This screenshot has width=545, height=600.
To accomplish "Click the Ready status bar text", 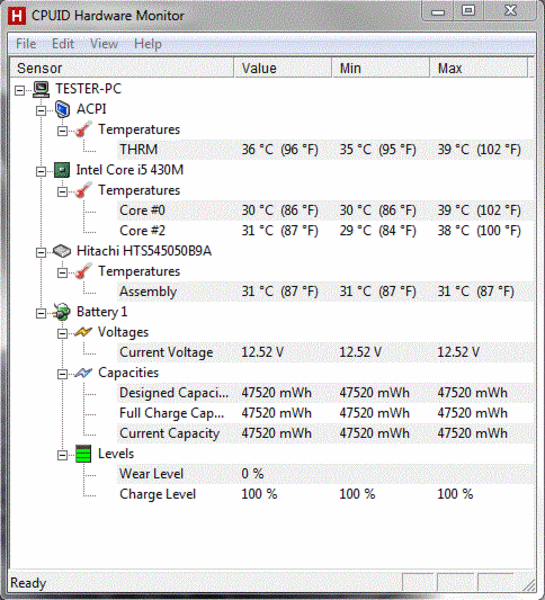I will pos(28,583).
